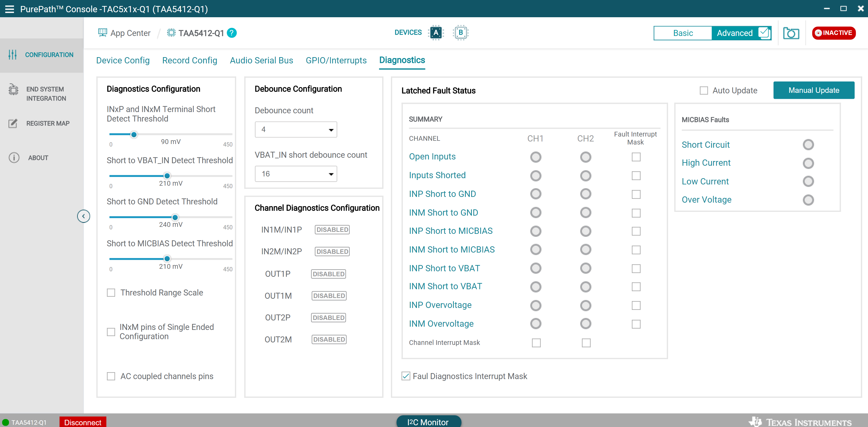The width and height of the screenshot is (868, 427).
Task: Click INM Short to MICBIAS fault label
Action: [x=452, y=250]
